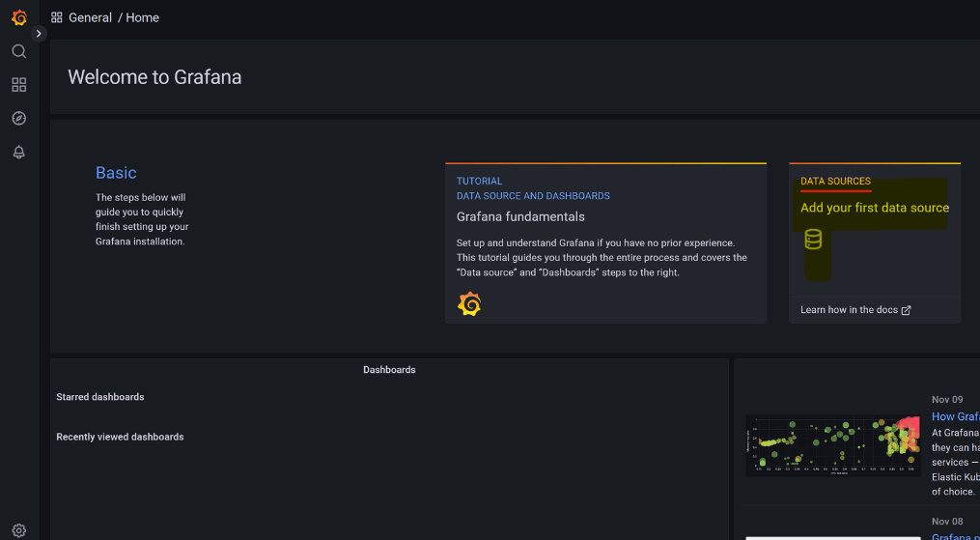980x540 pixels.
Task: Click the General breadcrumb link
Action: point(90,17)
